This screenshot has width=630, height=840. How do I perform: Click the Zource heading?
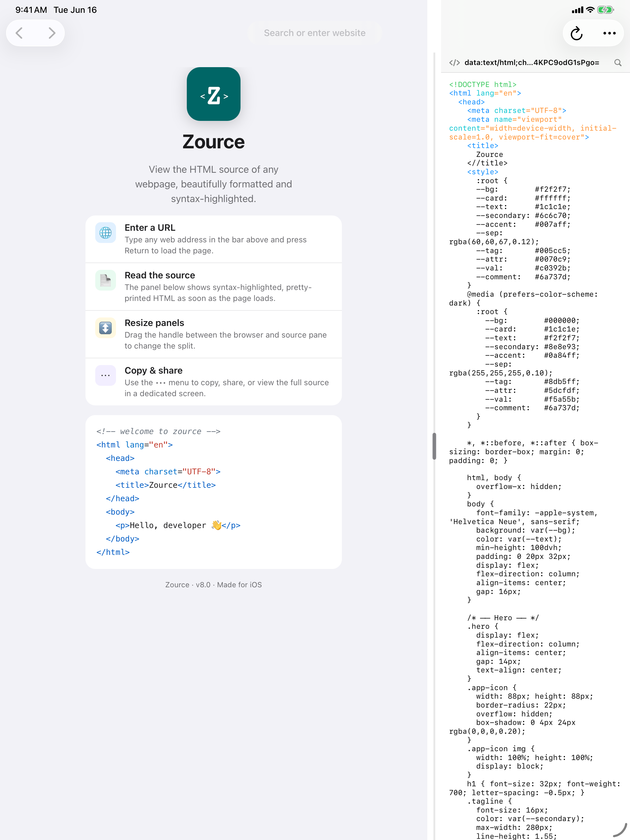[x=213, y=142]
